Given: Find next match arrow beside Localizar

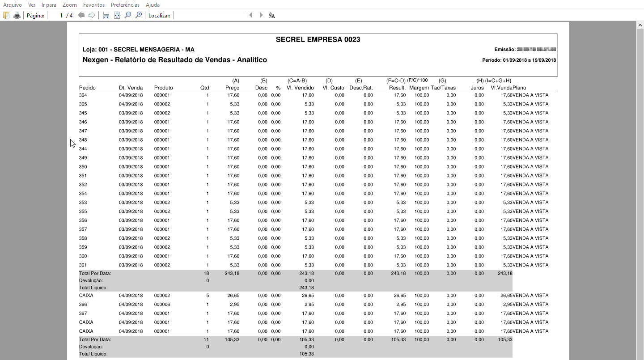Looking at the screenshot, I should [261, 15].
